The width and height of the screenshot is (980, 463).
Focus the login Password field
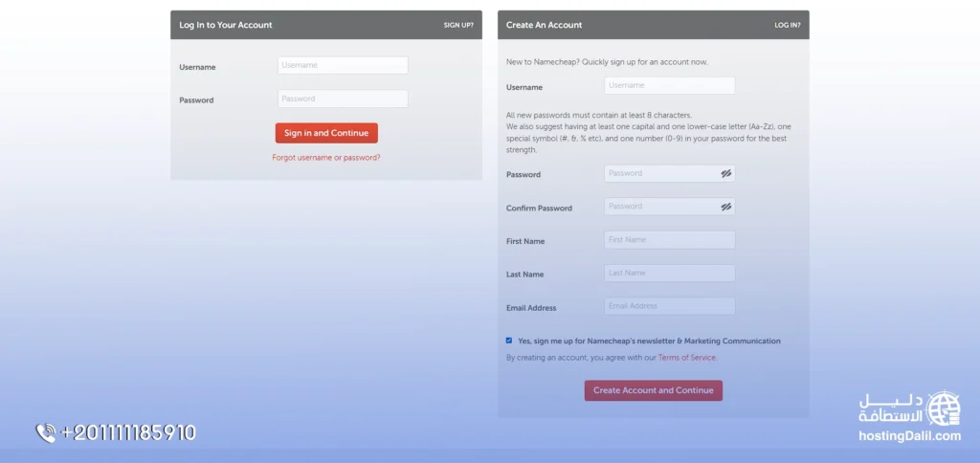coord(344,99)
